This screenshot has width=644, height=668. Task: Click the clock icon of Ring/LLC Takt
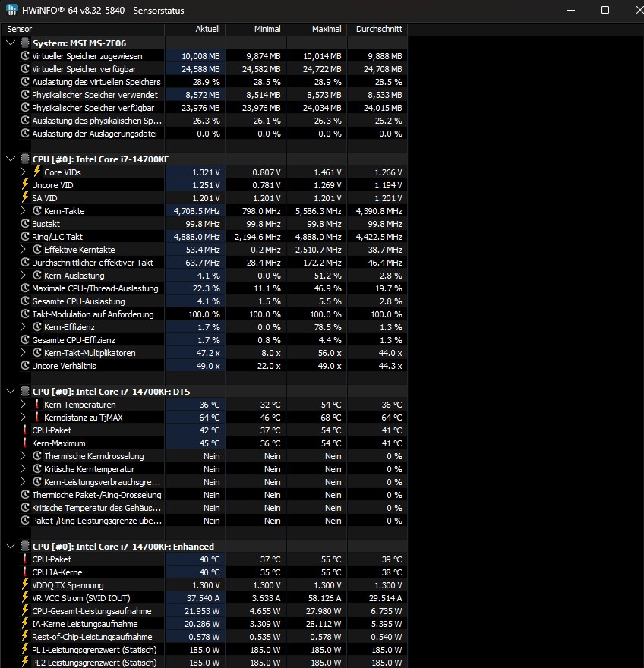pyautogui.click(x=25, y=236)
